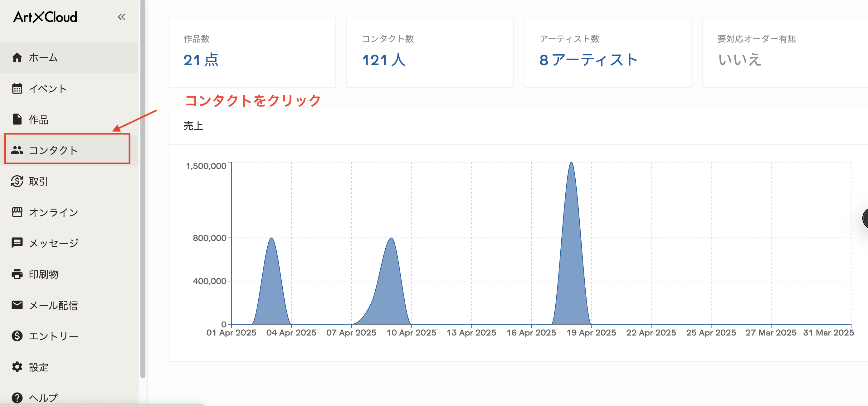The image size is (868, 406).
Task: Open the 設定 menu item
Action: tap(69, 367)
